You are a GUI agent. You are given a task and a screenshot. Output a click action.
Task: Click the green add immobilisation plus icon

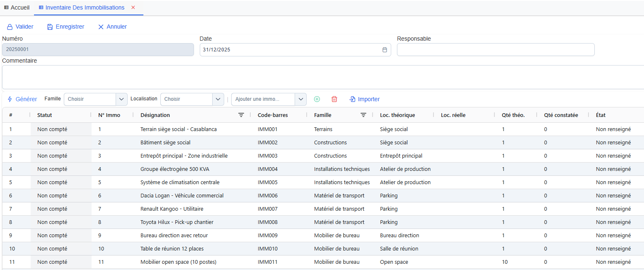[317, 99]
